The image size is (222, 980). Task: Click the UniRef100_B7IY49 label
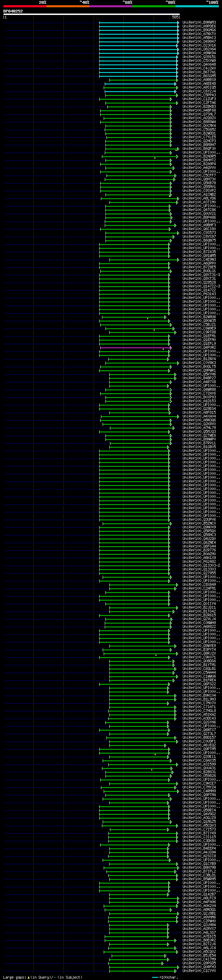199,833
